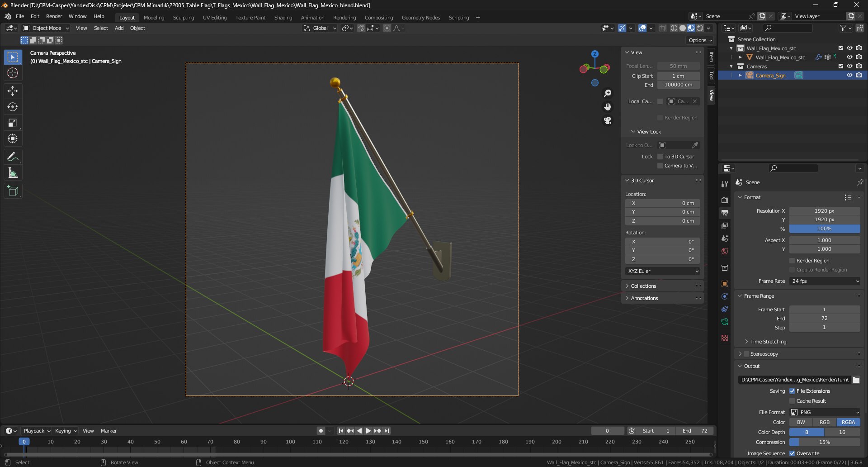The image size is (868, 467).
Task: Toggle camera view with camera icon
Action: pyautogui.click(x=608, y=120)
